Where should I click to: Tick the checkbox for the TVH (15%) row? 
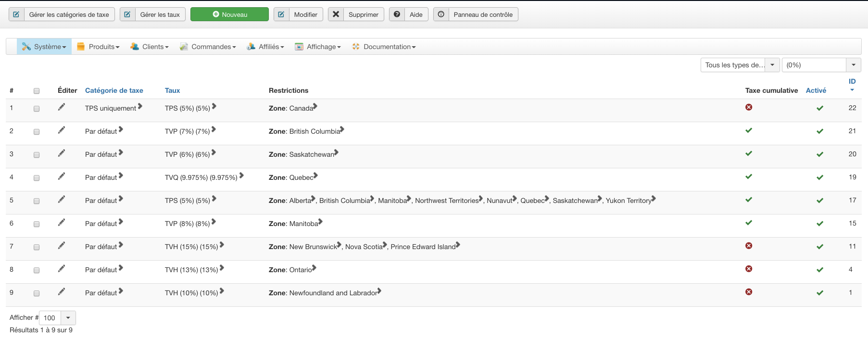(37, 247)
